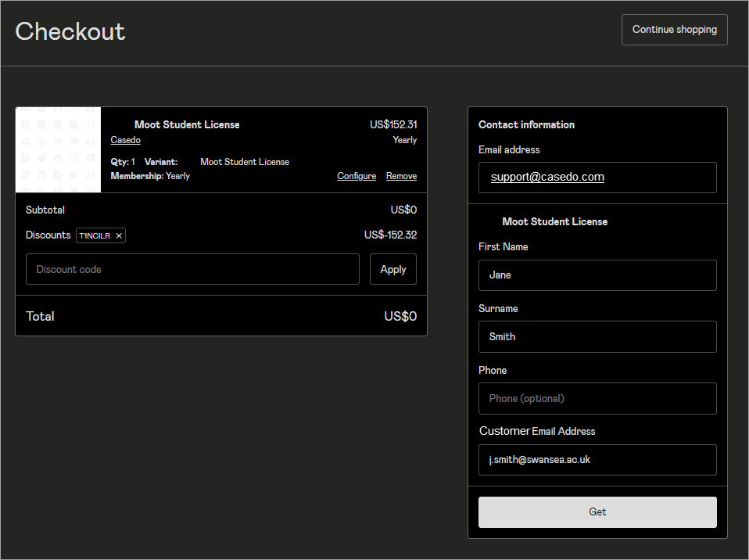The image size is (749, 560).
Task: Edit the contact Email address field
Action: point(597,178)
